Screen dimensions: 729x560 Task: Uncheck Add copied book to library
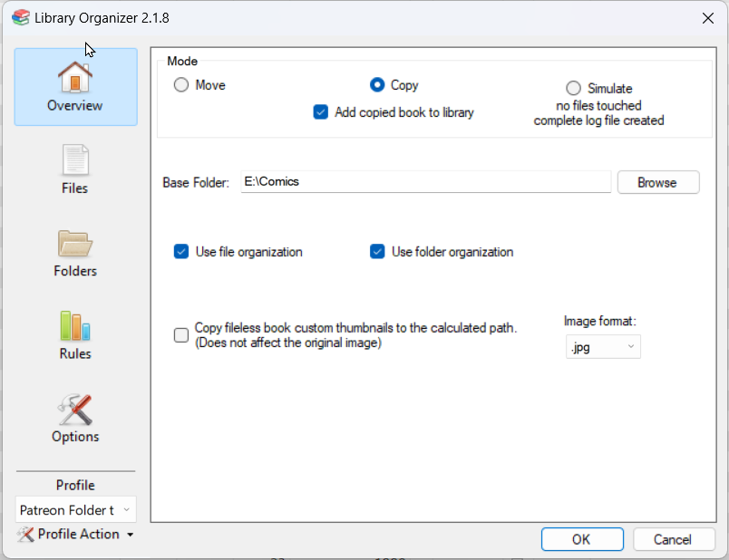pyautogui.click(x=320, y=111)
